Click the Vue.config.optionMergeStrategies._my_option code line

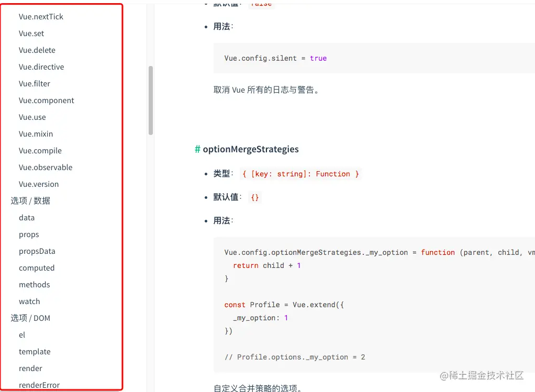[x=380, y=252]
